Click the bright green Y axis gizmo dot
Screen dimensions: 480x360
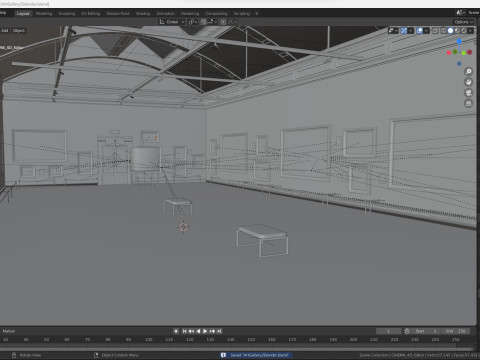point(464,53)
